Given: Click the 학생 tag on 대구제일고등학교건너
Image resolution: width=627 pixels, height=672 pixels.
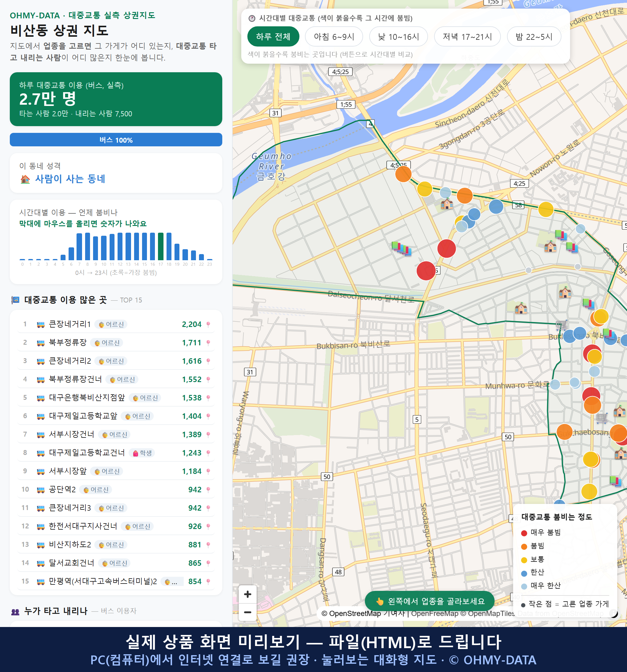Looking at the screenshot, I should pyautogui.click(x=142, y=453).
